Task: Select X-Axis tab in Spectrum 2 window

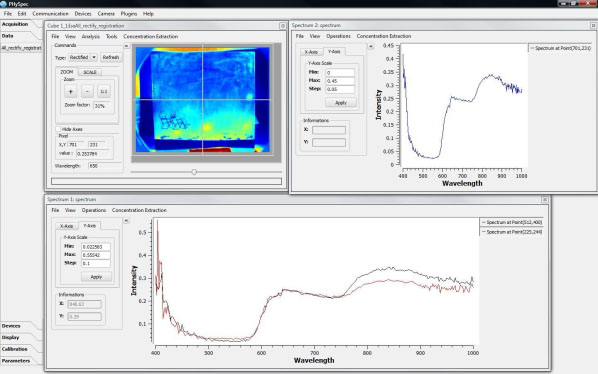Action: click(311, 52)
